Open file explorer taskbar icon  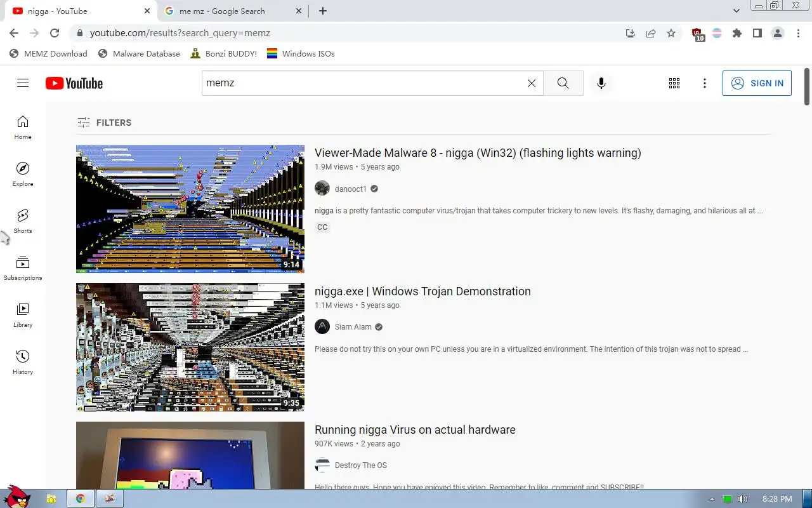(x=51, y=498)
